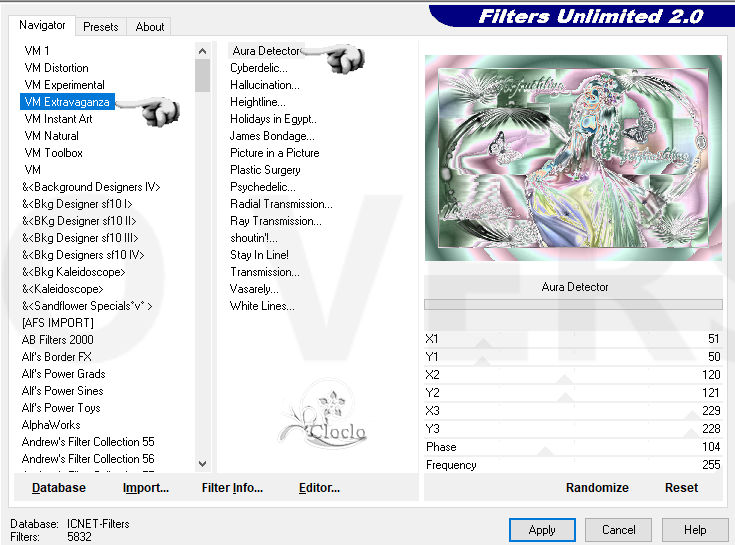Open the About tab

click(x=150, y=27)
